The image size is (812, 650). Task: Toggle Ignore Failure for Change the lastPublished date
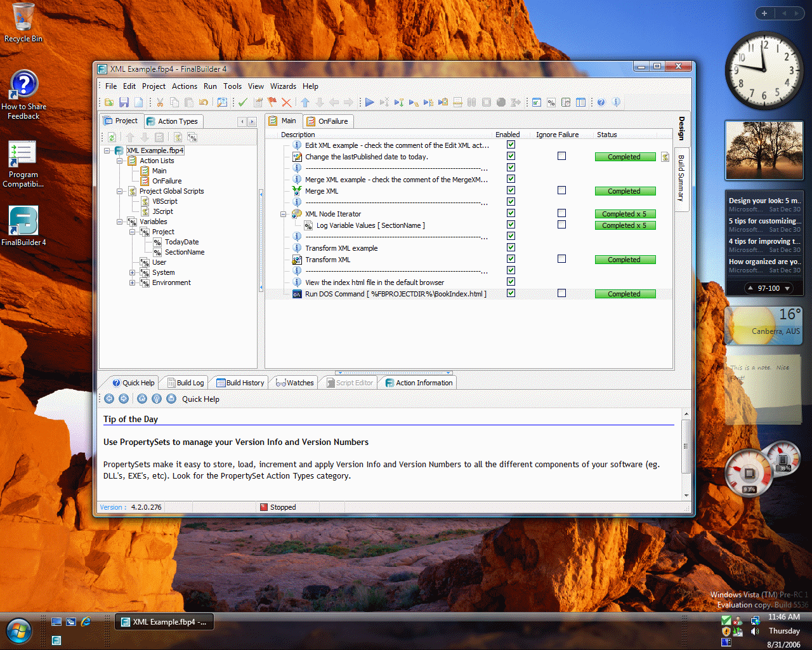[x=561, y=156]
